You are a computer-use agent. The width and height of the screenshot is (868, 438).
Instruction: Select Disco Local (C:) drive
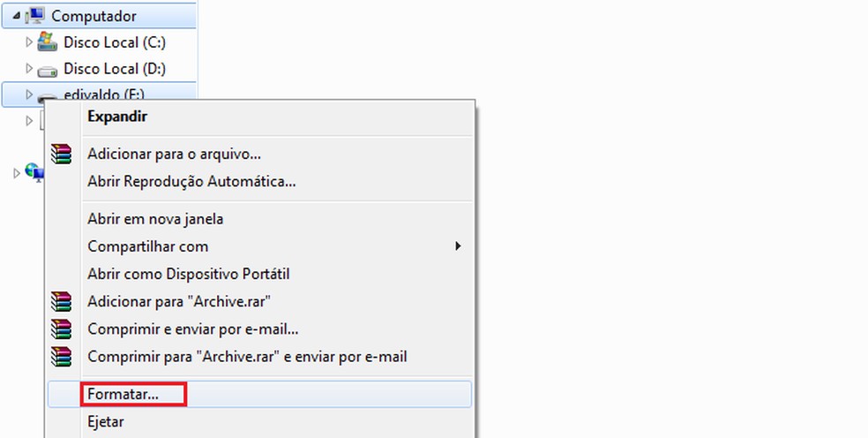(115, 42)
